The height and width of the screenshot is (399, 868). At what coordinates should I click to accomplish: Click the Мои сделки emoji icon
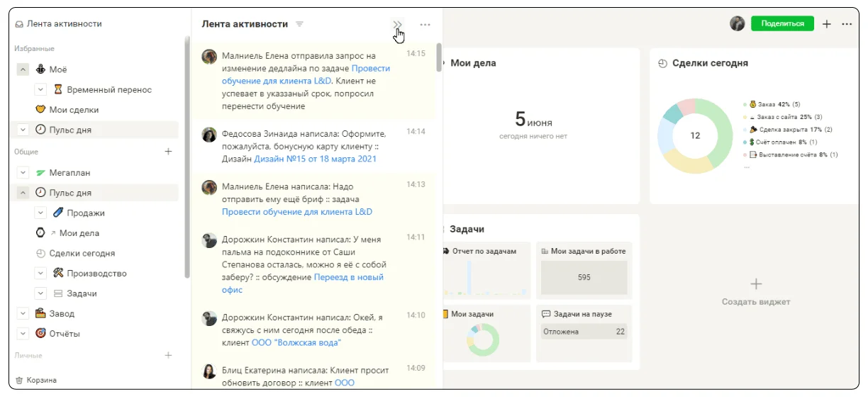(x=40, y=110)
